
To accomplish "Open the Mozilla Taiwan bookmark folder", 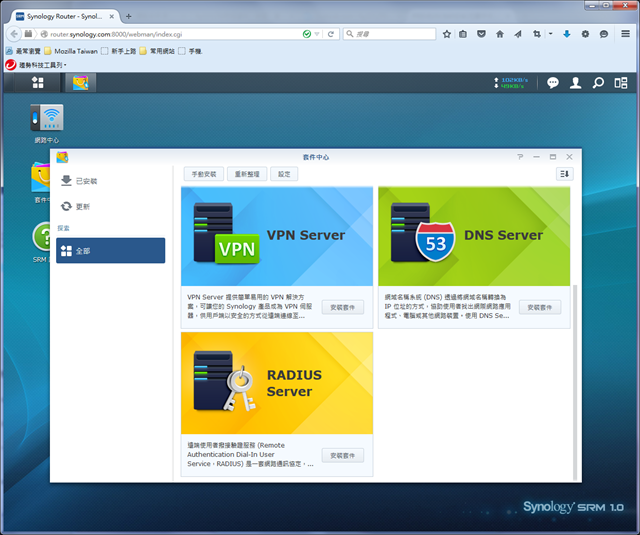I will 71,51.
